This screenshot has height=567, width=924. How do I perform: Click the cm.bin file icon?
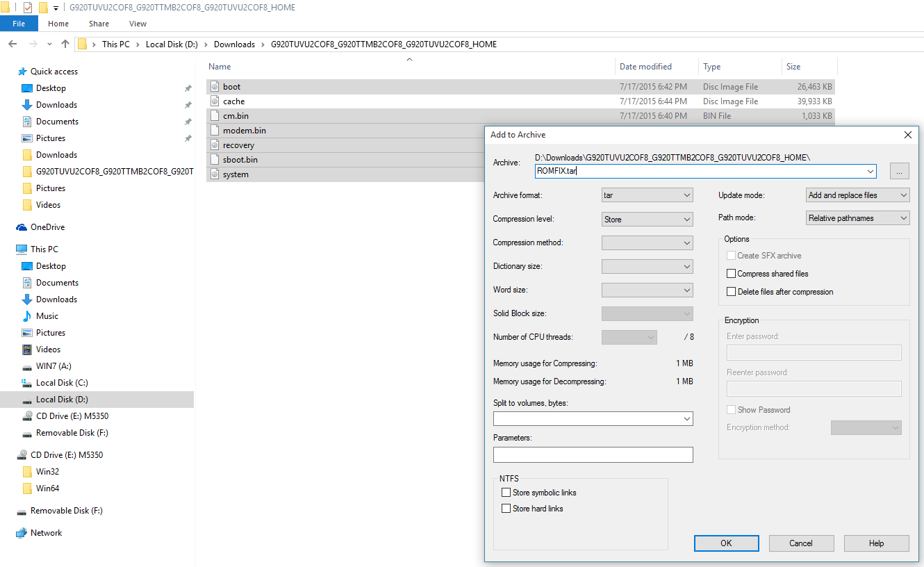coord(215,116)
